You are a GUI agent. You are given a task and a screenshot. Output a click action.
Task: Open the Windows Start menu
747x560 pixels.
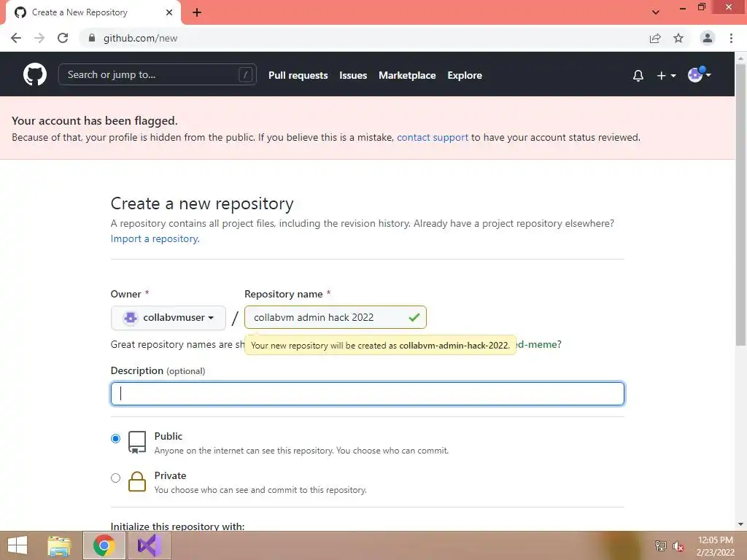click(x=18, y=545)
